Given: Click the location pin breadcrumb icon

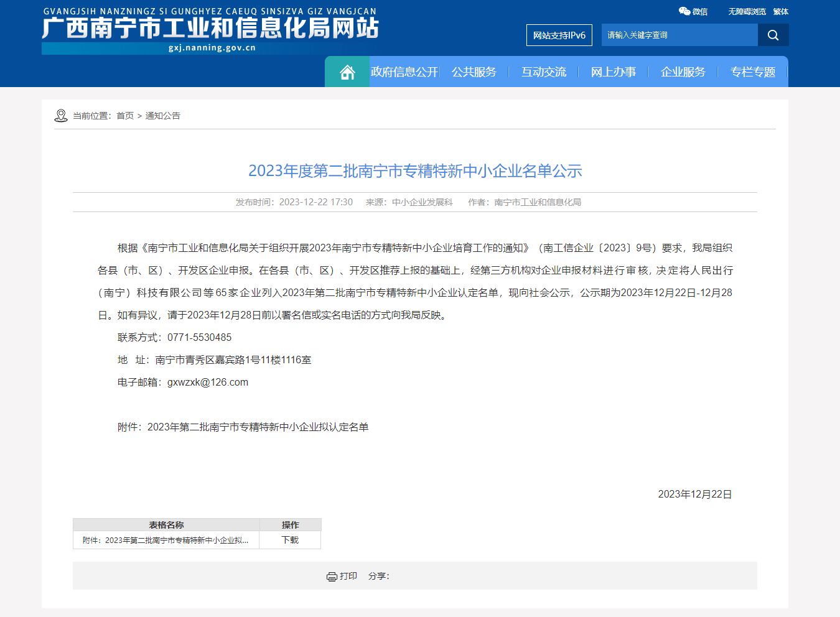Looking at the screenshot, I should (x=61, y=116).
